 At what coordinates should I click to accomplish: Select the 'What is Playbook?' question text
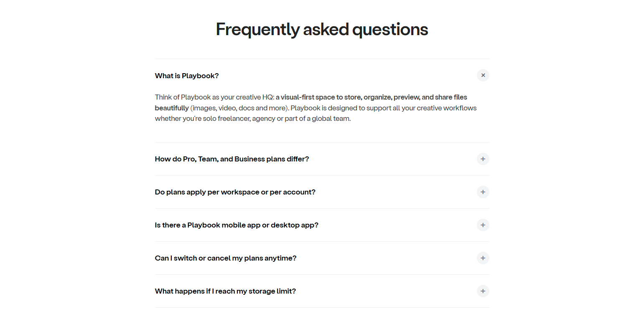pyautogui.click(x=187, y=76)
